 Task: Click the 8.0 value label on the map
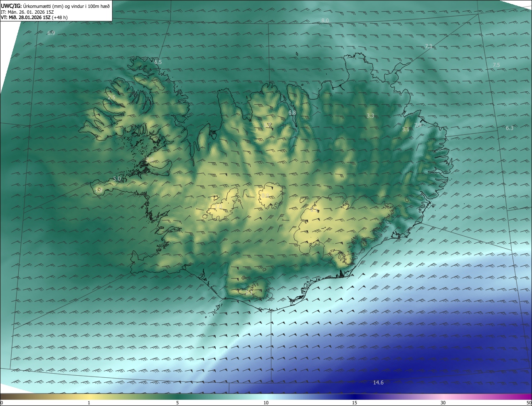pyautogui.click(x=325, y=20)
